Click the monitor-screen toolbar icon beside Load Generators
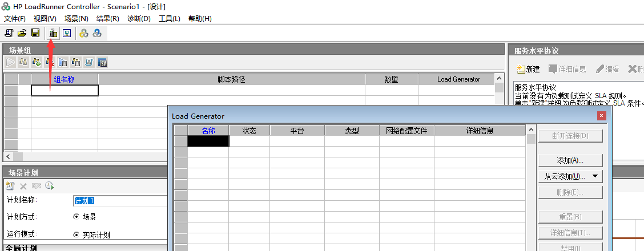This screenshot has height=251, width=644. click(x=67, y=33)
